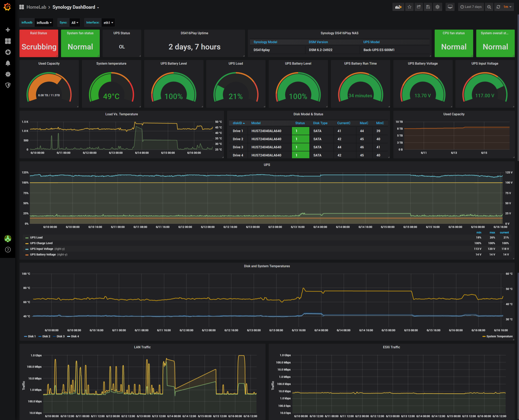The image size is (519, 420).
Task: Save the dashboard with disk icon
Action: [x=428, y=7]
